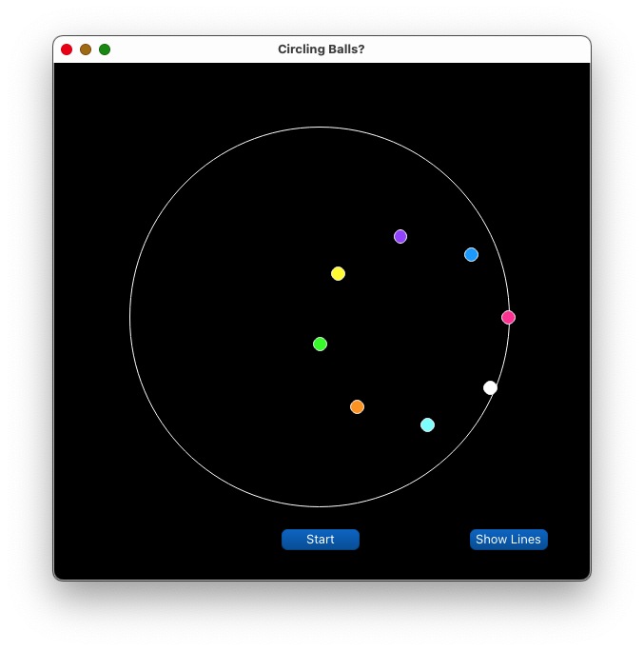Viewport: 644px width, 651px height.
Task: Click the leftmost point of the white circle outline
Action: (x=130, y=317)
